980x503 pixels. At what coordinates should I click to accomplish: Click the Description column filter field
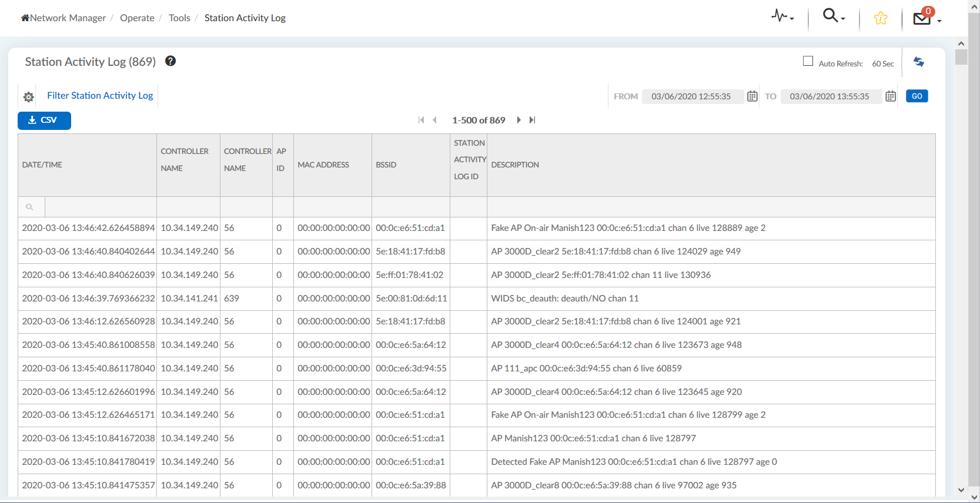tap(711, 207)
